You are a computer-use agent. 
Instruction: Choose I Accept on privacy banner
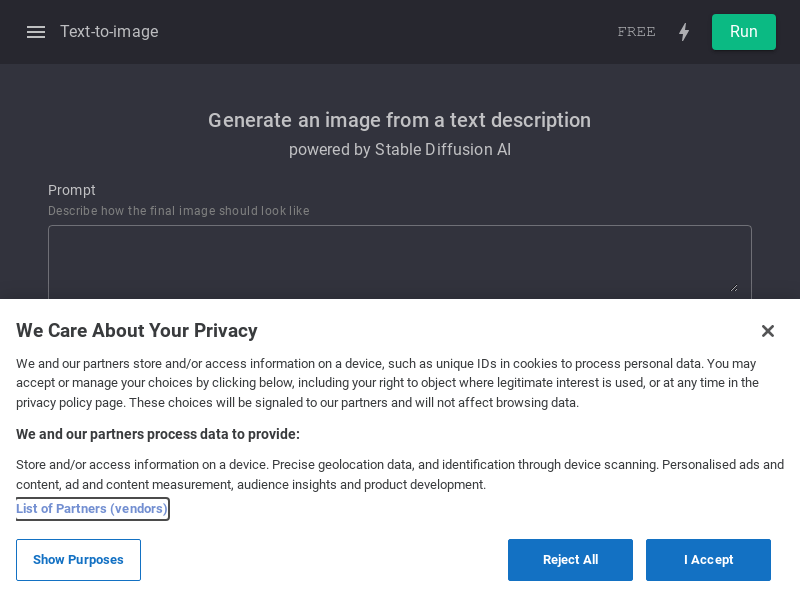tap(708, 560)
